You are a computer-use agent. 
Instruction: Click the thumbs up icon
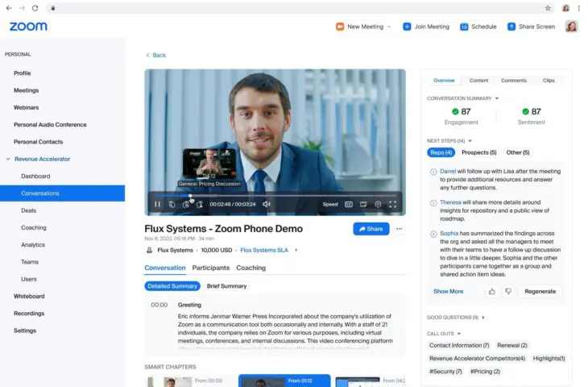(492, 291)
